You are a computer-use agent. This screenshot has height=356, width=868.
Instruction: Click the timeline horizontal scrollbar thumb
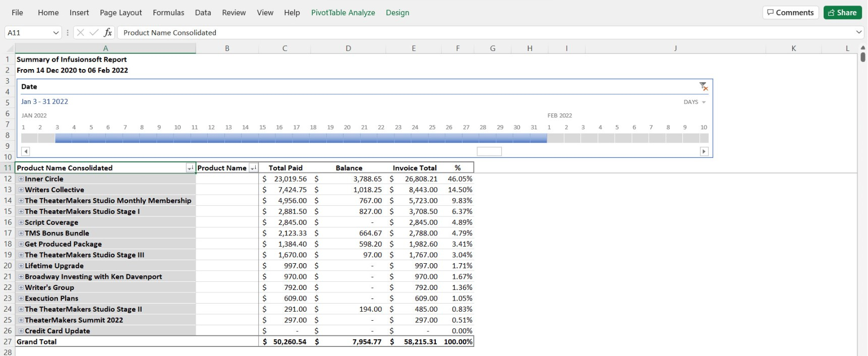489,151
